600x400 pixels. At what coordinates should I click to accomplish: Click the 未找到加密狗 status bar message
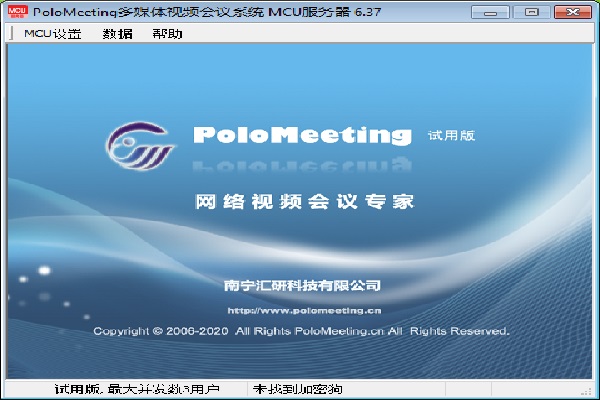pyautogui.click(x=298, y=388)
